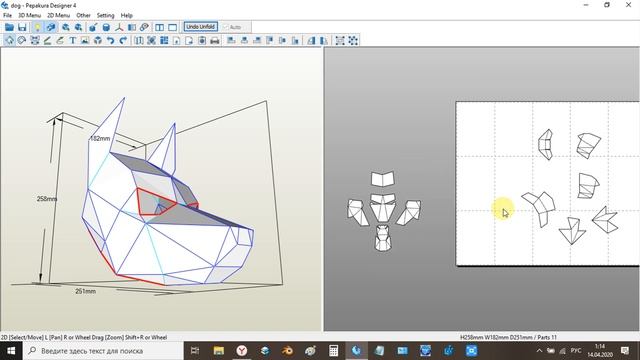
Task: Select the Select/Move arrow tool
Action: [x=9, y=40]
